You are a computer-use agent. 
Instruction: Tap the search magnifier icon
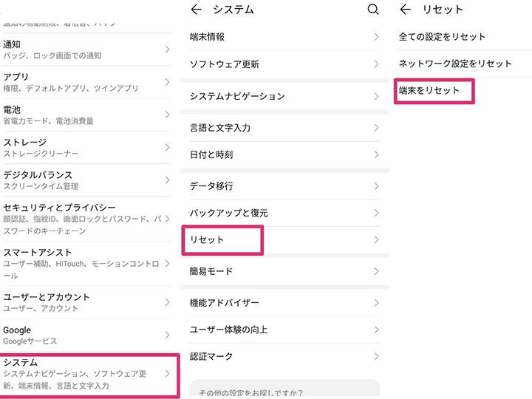[x=372, y=10]
